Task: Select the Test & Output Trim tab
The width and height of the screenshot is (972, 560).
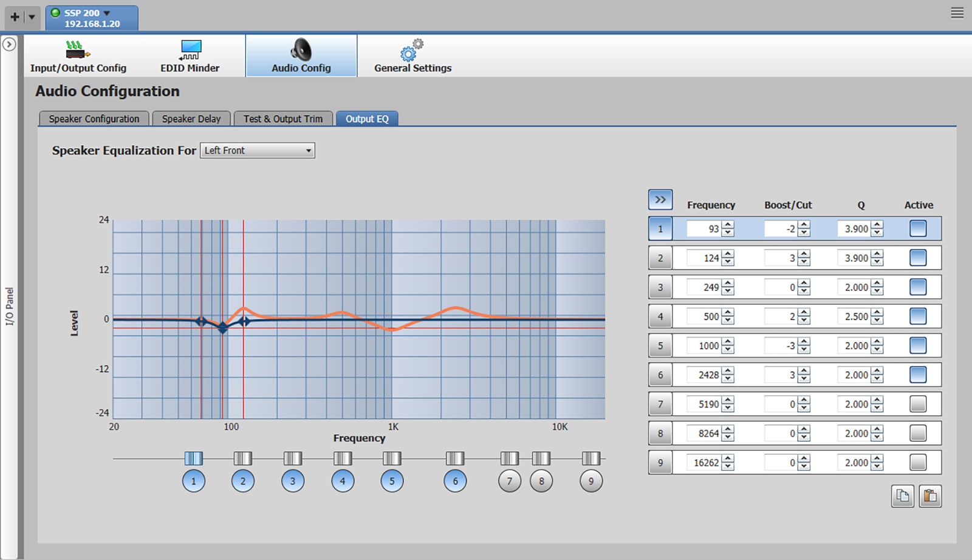Action: click(283, 118)
